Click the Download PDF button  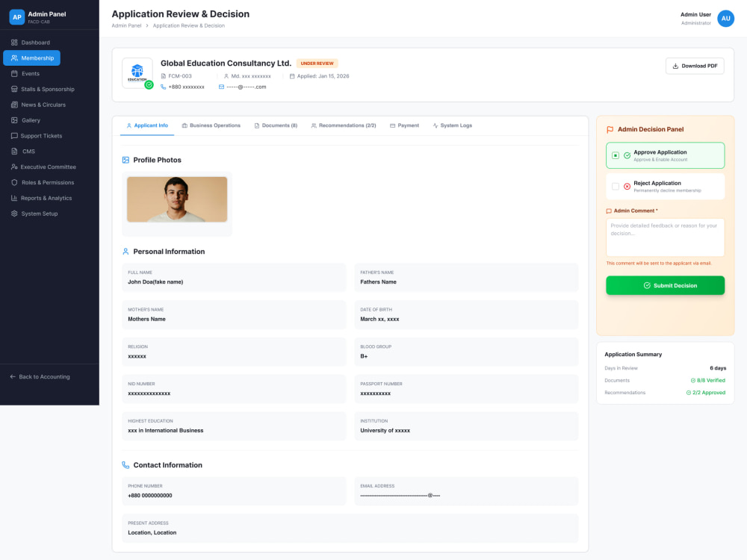click(695, 66)
